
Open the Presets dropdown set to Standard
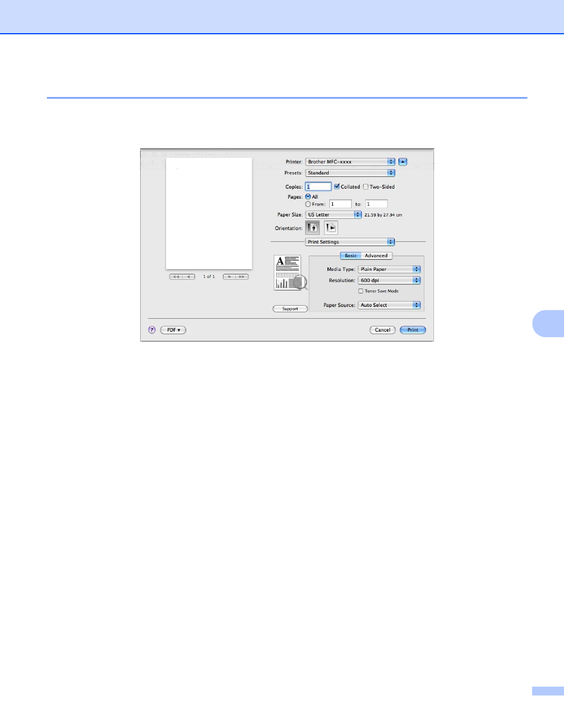pos(350,173)
